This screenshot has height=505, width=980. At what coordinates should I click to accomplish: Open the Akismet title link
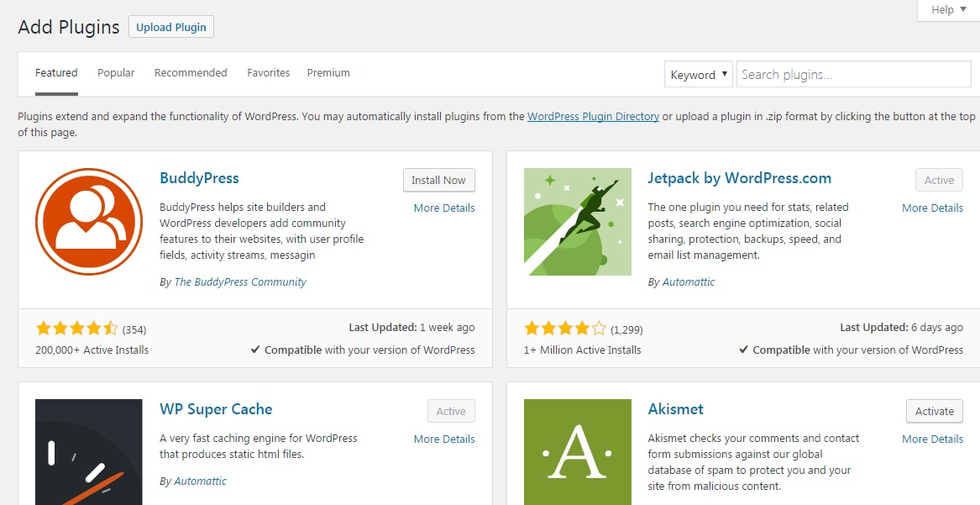pyautogui.click(x=676, y=409)
